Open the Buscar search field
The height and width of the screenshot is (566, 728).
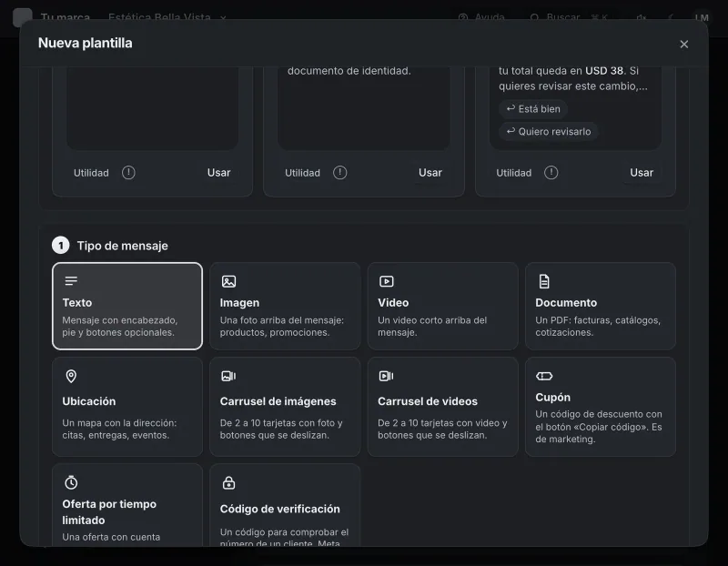569,17
